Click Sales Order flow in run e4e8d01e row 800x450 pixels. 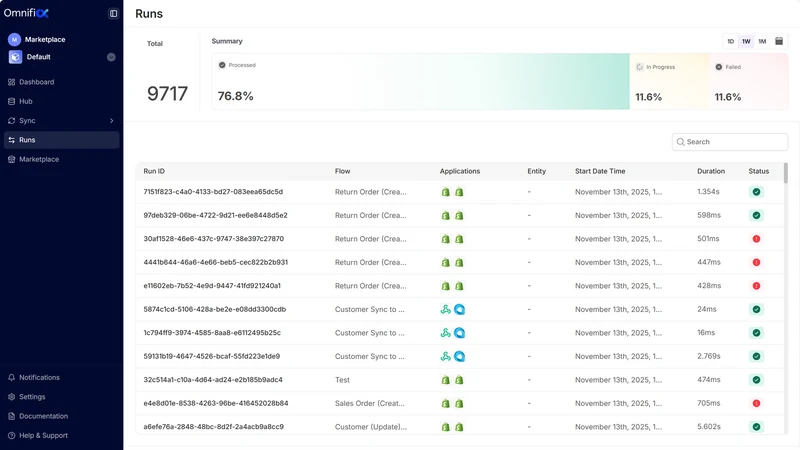pyautogui.click(x=370, y=403)
